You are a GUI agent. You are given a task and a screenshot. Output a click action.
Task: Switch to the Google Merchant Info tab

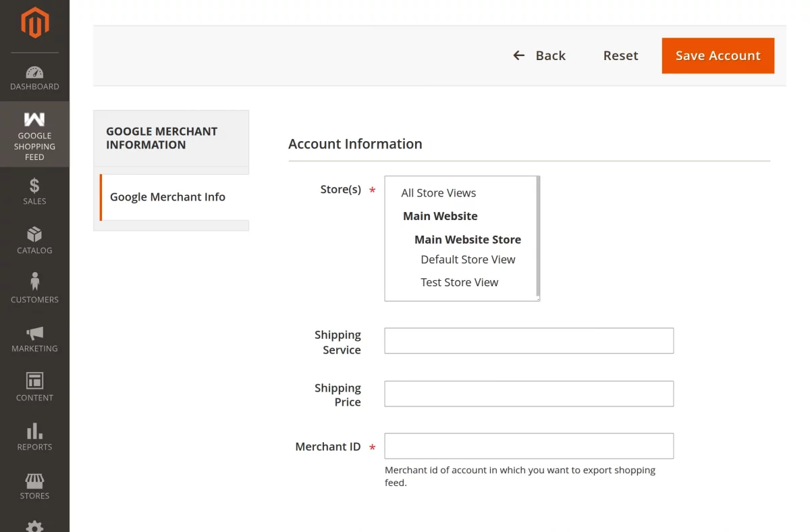click(167, 197)
